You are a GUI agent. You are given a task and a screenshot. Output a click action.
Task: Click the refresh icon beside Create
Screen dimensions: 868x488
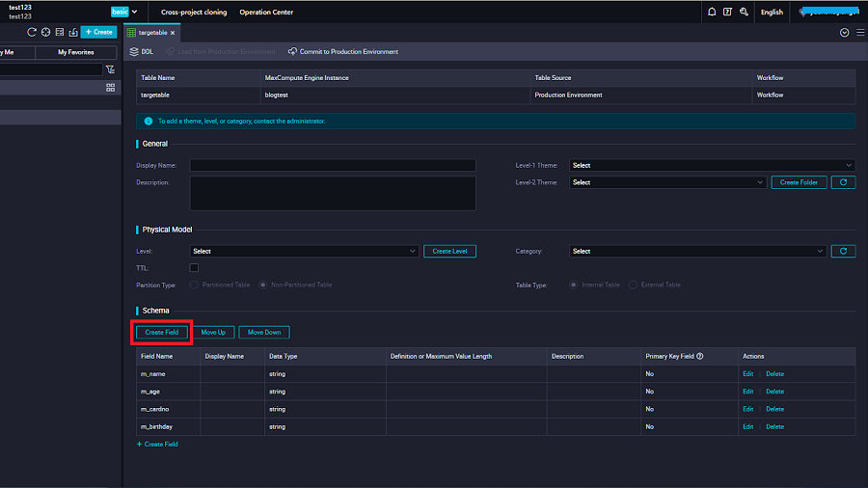32,32
